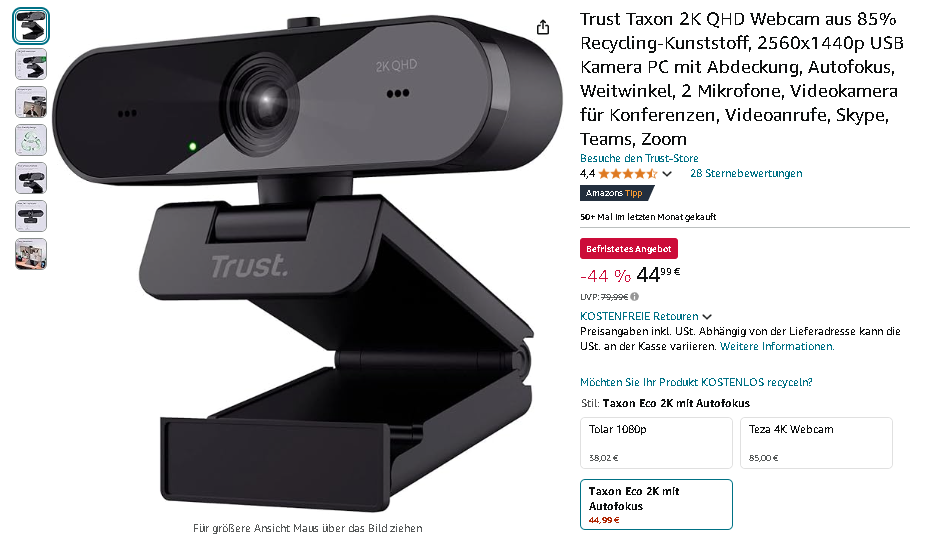This screenshot has height=537, width=927.
Task: Click the share icon above the product image
Action: [x=543, y=27]
